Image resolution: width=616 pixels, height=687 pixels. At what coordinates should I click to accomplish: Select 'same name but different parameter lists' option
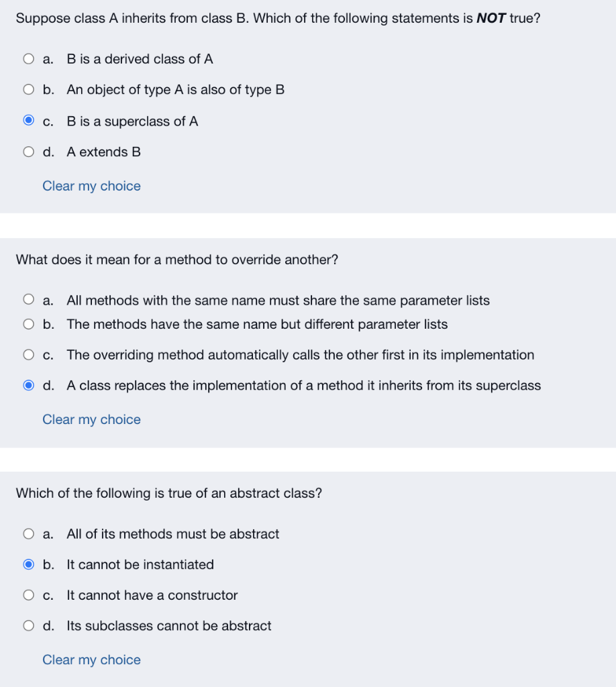pyautogui.click(x=28, y=324)
